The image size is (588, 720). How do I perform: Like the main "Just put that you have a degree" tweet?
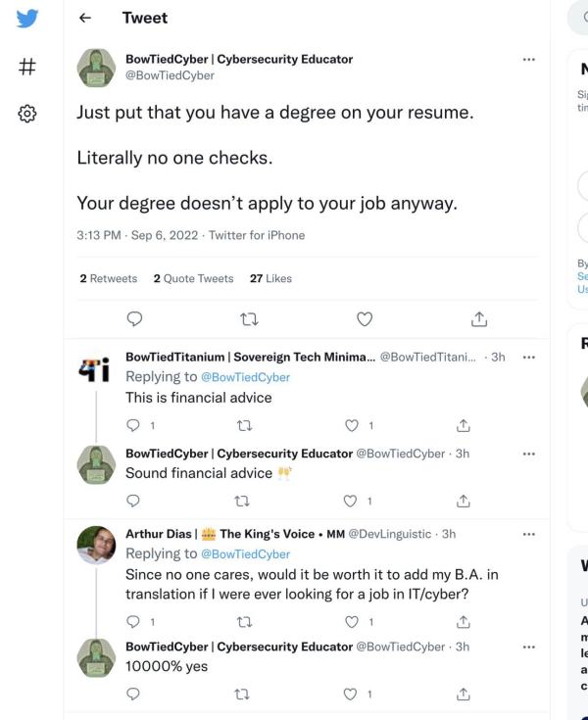[x=364, y=318]
